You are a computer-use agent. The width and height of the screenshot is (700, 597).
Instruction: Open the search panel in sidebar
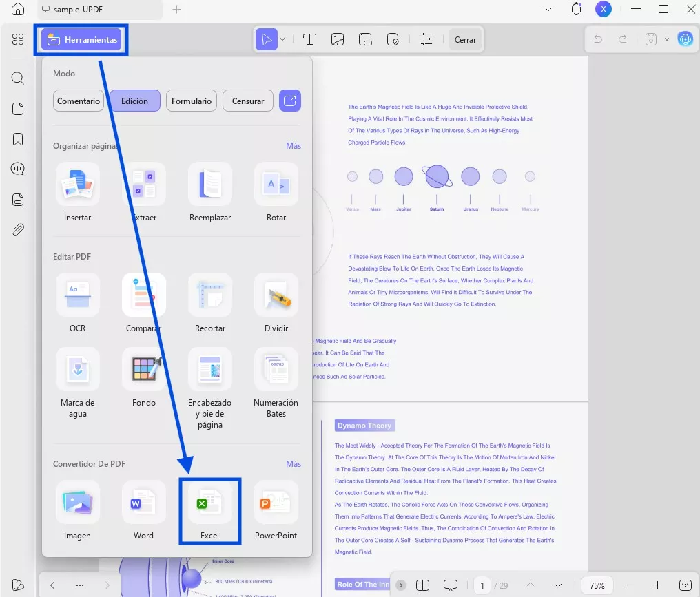coord(18,78)
